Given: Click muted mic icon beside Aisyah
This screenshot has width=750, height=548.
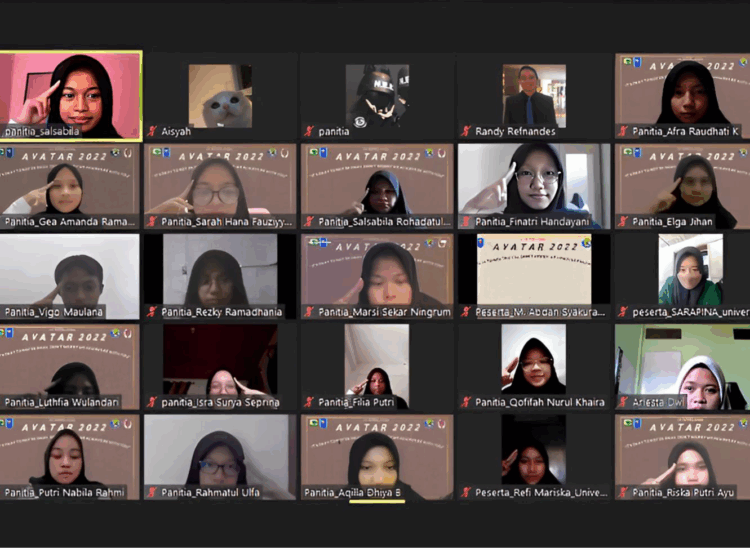Looking at the screenshot, I should (x=152, y=131).
